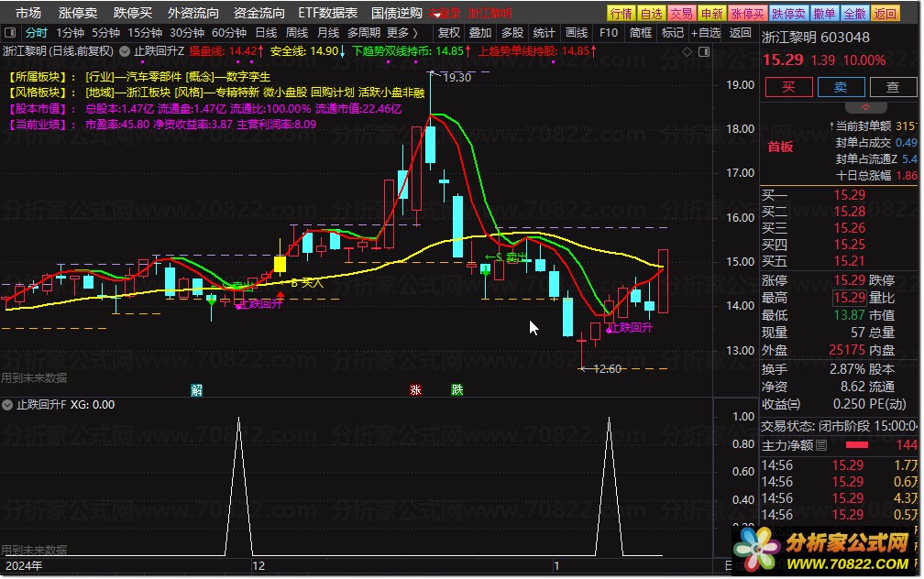
Task: Click the 全撤 button
Action: pos(854,14)
